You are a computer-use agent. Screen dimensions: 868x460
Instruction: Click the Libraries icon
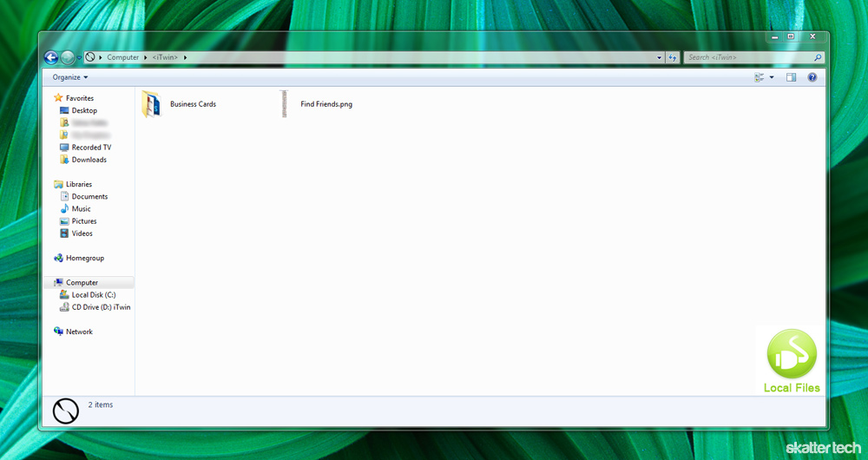point(58,184)
